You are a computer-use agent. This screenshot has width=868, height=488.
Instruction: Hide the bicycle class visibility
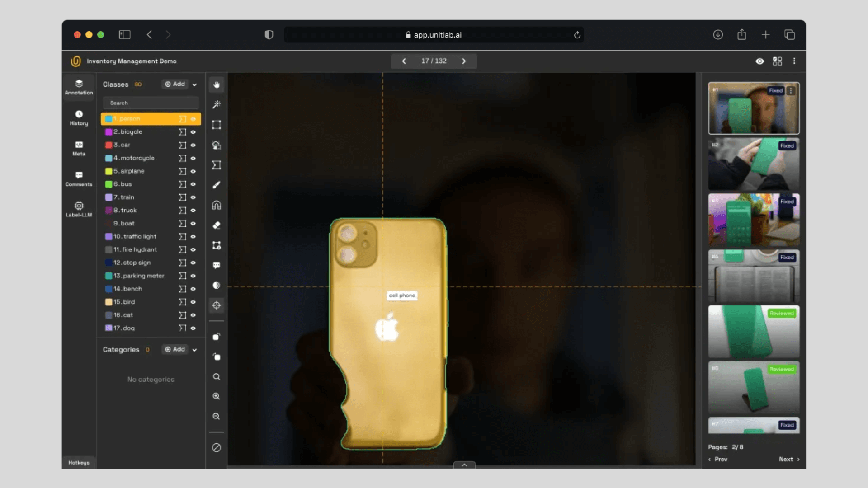193,132
